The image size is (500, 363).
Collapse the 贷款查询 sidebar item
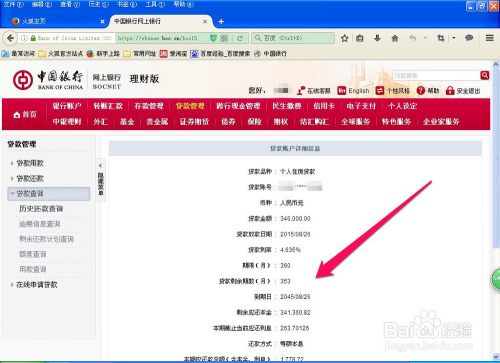tap(49, 194)
